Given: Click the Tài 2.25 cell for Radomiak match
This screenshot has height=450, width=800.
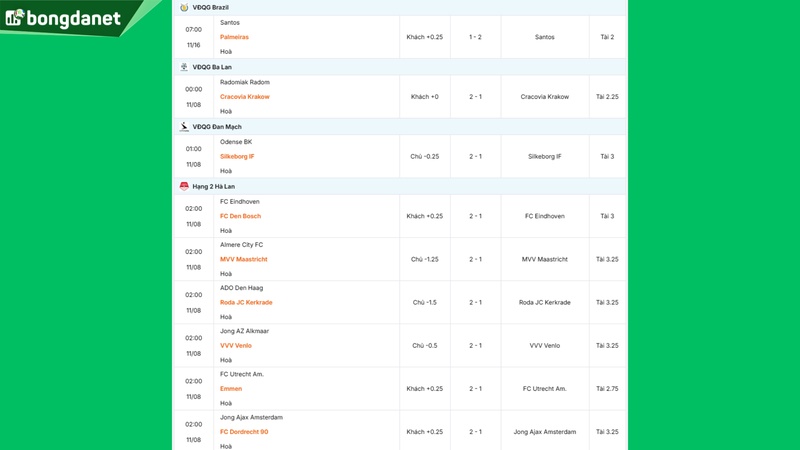Looking at the screenshot, I should tap(607, 97).
